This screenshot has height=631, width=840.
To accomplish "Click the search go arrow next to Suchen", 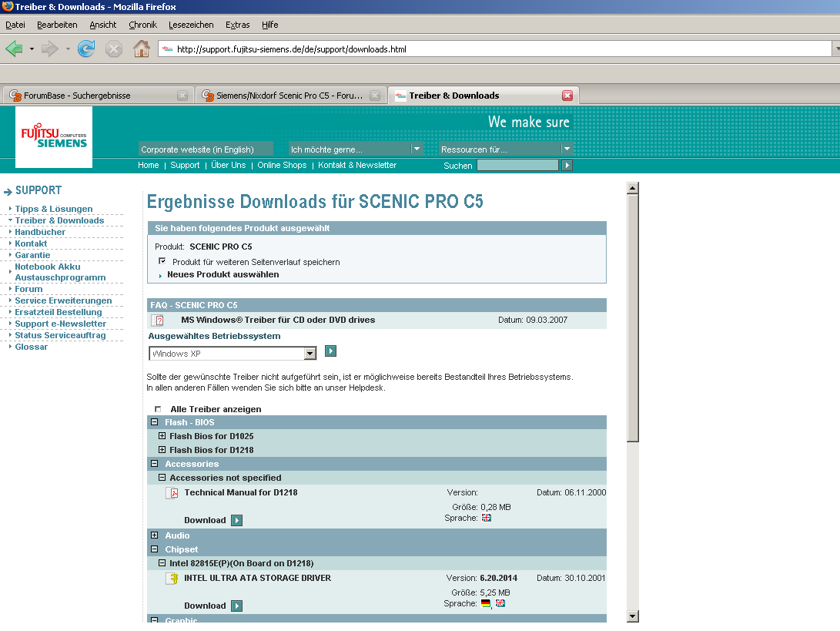I will coord(567,165).
